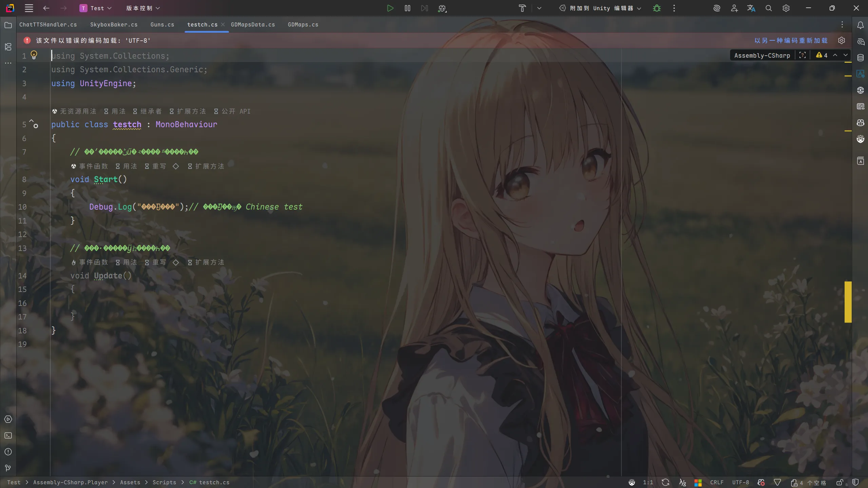
Task: Switch to the Guns.cs tab
Action: click(x=162, y=24)
